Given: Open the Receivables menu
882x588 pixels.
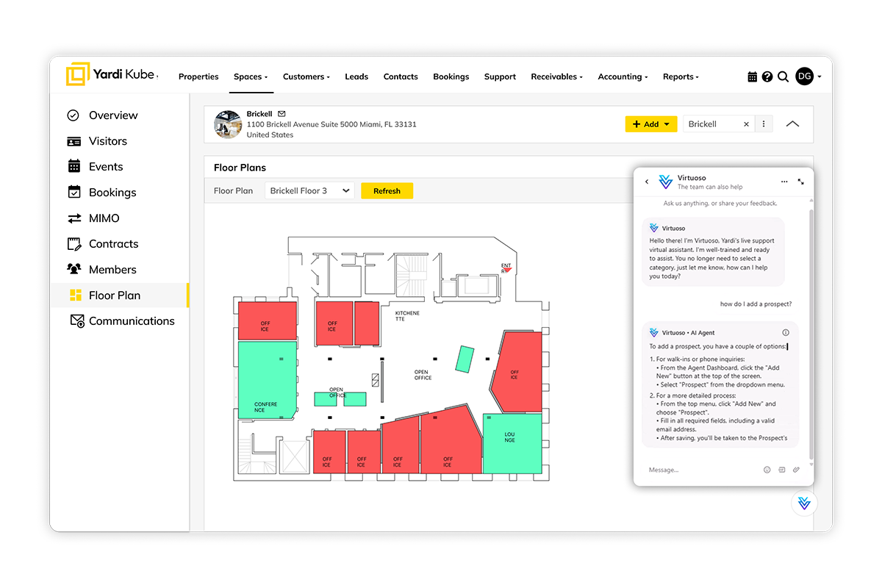Looking at the screenshot, I should [556, 76].
